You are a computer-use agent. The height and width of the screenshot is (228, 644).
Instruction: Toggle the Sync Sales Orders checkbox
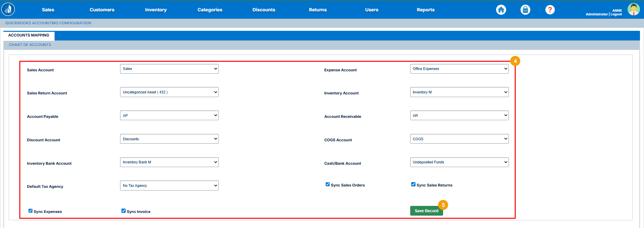click(328, 184)
